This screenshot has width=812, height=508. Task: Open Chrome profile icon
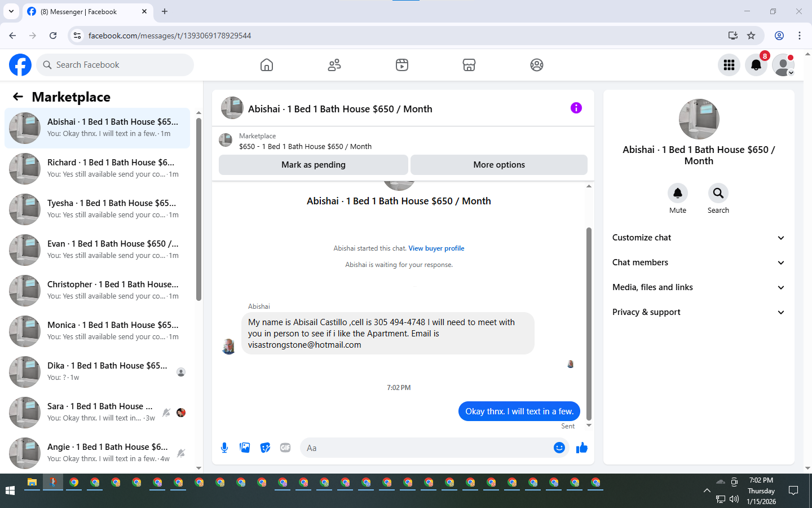pyautogui.click(x=779, y=36)
